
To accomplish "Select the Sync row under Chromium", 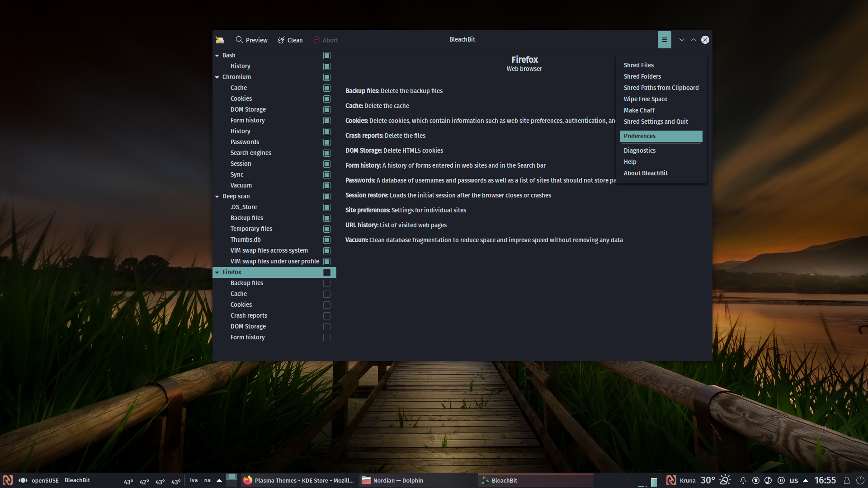I will [274, 175].
